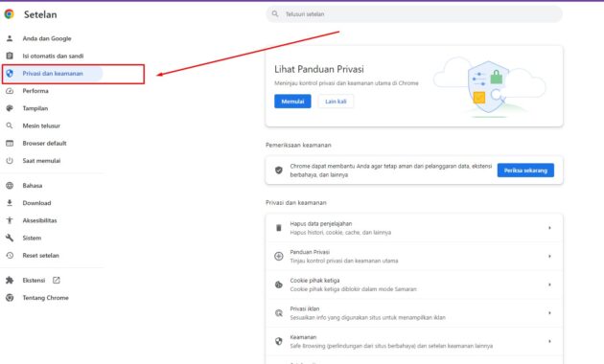Click the Safe Browsing description under Keamanan

pos(391,346)
